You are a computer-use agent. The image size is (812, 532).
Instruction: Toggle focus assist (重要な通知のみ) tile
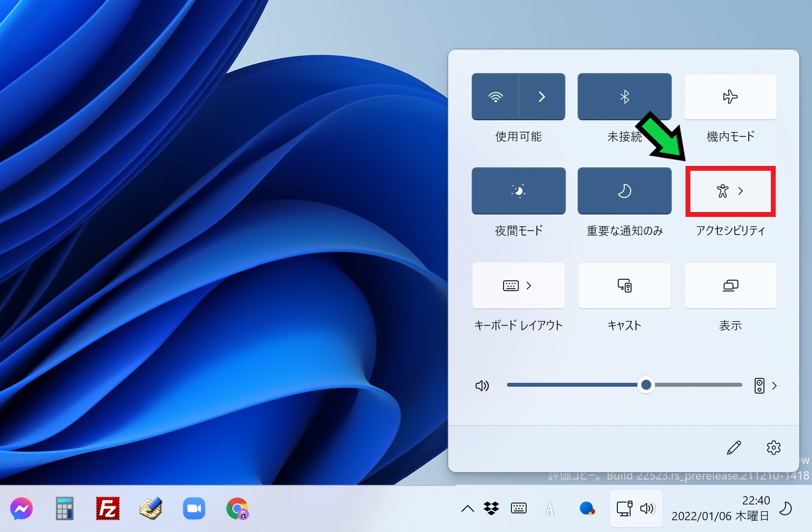624,191
